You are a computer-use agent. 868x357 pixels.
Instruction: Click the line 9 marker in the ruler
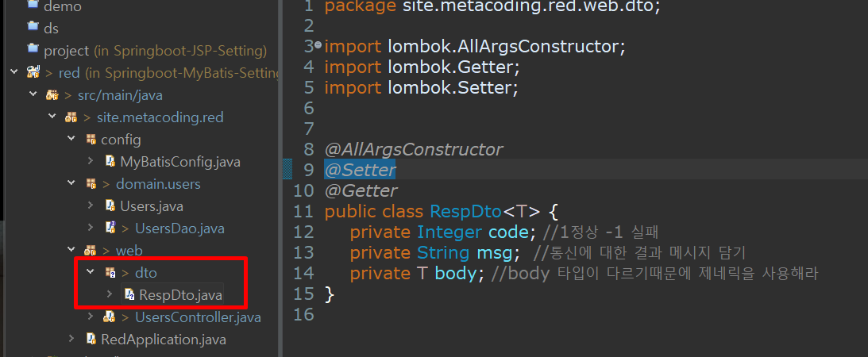tap(287, 171)
